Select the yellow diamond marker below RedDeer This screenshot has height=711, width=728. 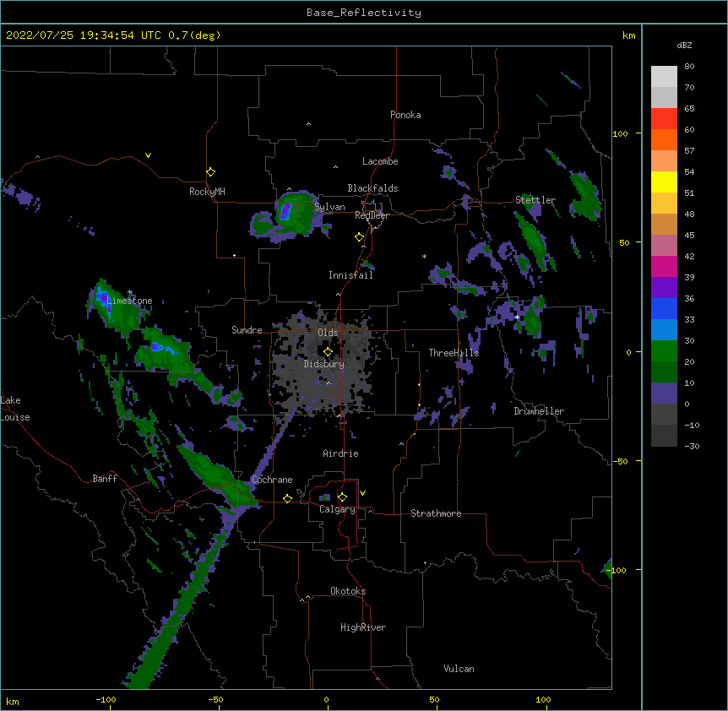(x=360, y=237)
